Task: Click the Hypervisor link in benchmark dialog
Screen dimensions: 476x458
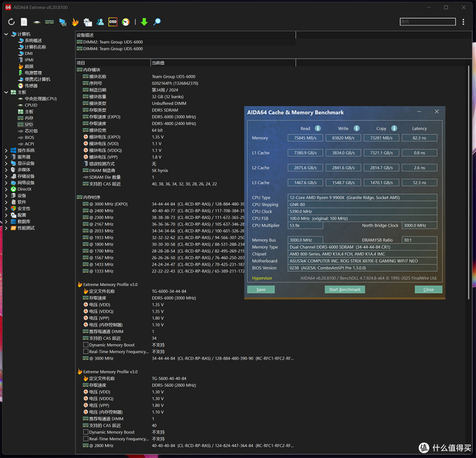Action: (262, 278)
